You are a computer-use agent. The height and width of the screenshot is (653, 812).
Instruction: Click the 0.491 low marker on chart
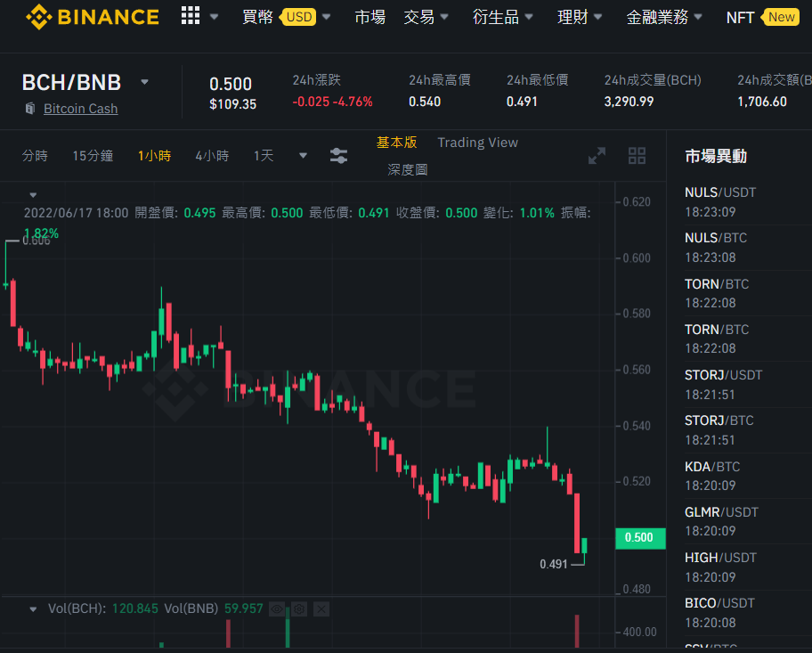point(554,564)
